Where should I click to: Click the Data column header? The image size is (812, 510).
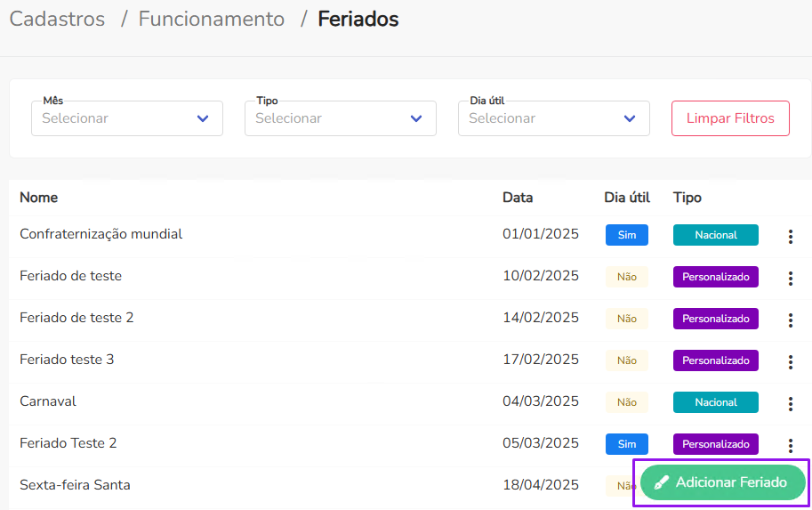pyautogui.click(x=518, y=198)
